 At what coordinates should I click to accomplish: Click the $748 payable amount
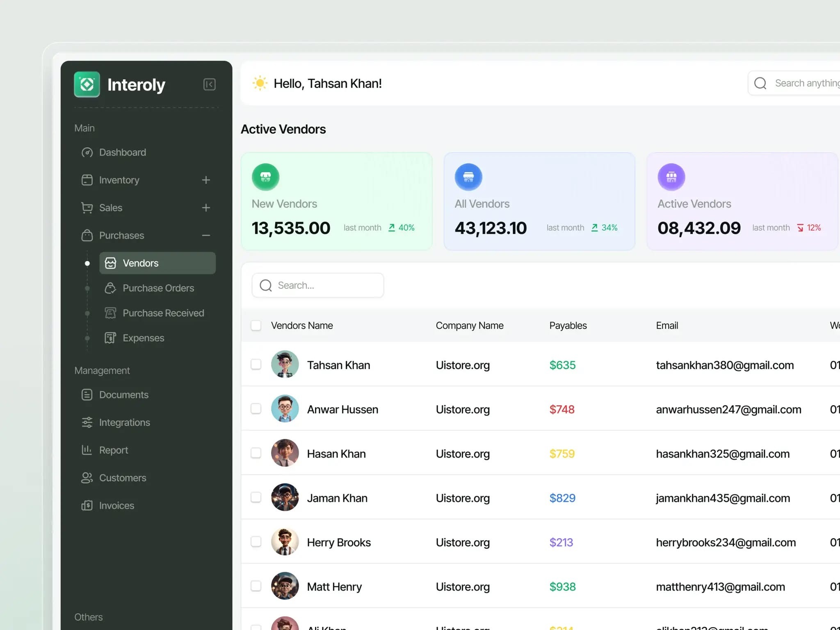562,409
